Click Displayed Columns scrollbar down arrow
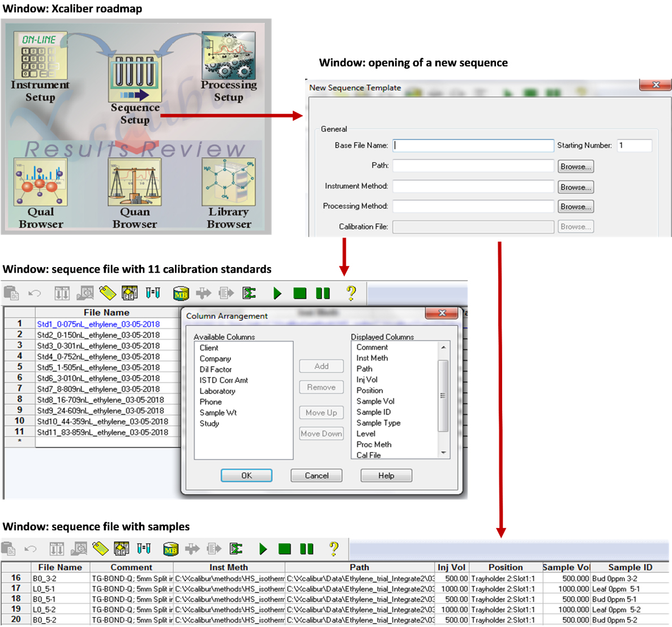The height and width of the screenshot is (627, 672). pos(444,453)
